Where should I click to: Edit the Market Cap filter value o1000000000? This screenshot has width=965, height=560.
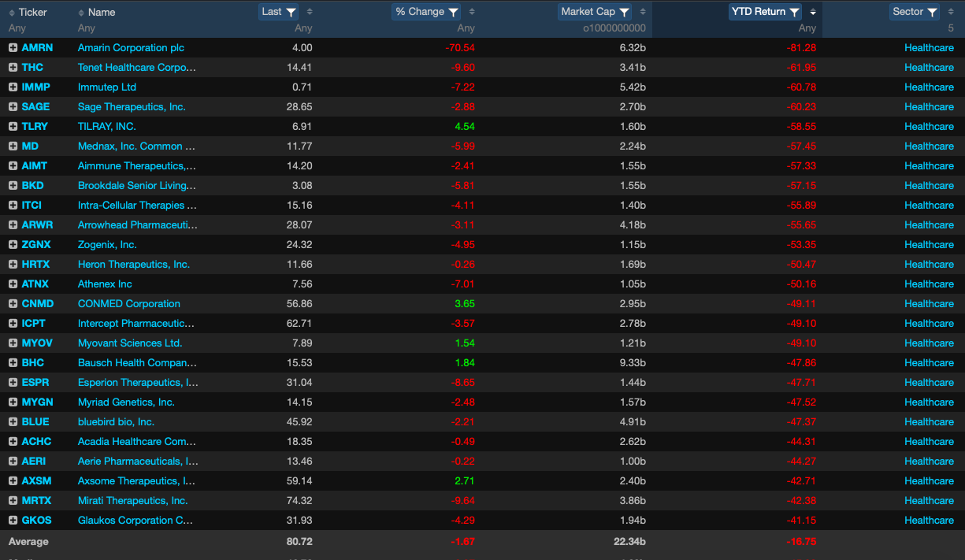pos(566,28)
